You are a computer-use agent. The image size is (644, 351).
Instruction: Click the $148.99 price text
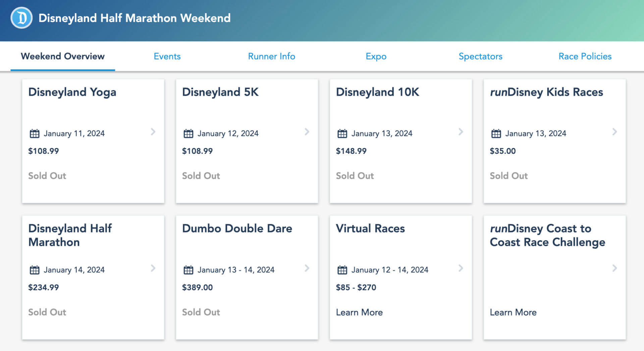tap(351, 151)
